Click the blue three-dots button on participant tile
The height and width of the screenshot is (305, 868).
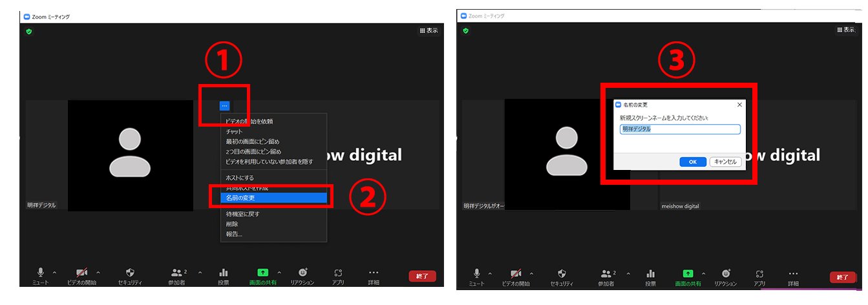[224, 105]
